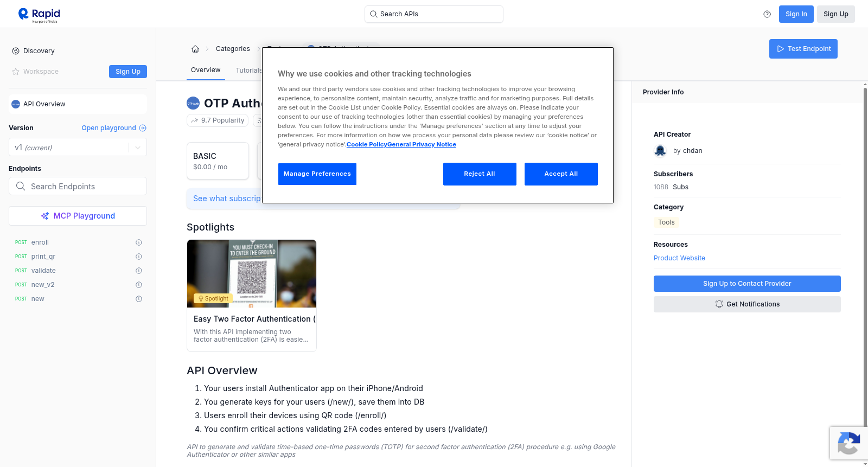Viewport: 868px width, 467px height.
Task: Click the help question mark icon
Action: pos(767,14)
